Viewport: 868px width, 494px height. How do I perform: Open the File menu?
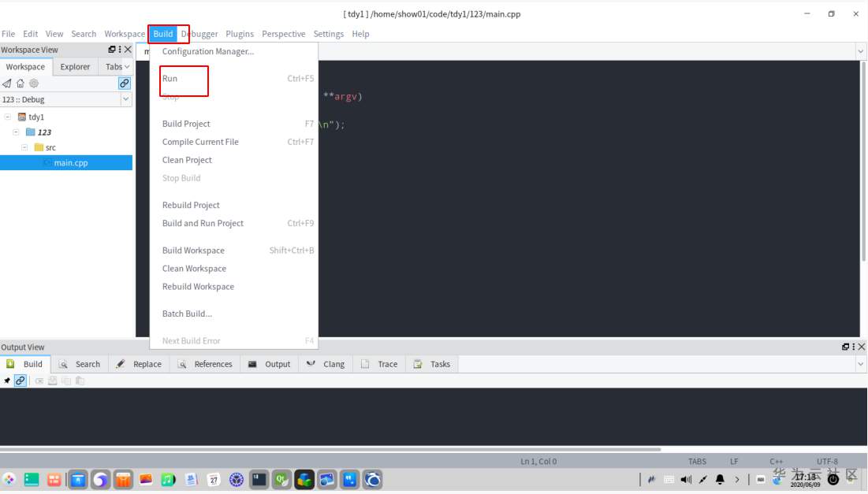pyautogui.click(x=9, y=34)
